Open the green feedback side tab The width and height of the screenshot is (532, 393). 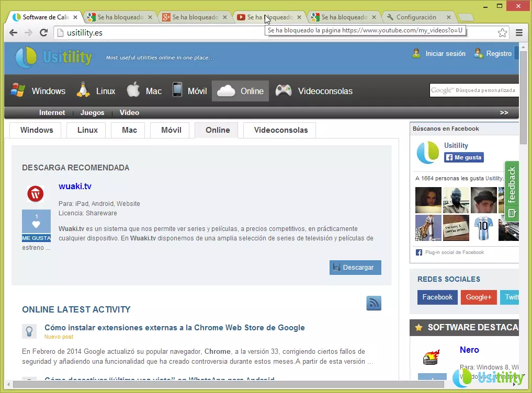512,192
